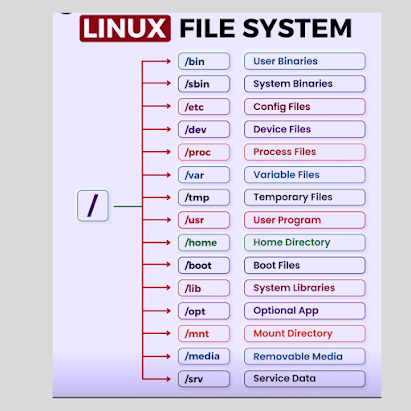Select the /srv directory label
Viewport: 411px width, 411px height.
204,379
